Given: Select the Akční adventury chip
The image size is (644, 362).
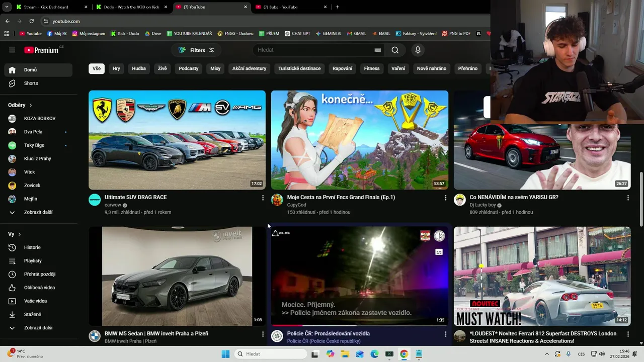Looking at the screenshot, I should 249,68.
